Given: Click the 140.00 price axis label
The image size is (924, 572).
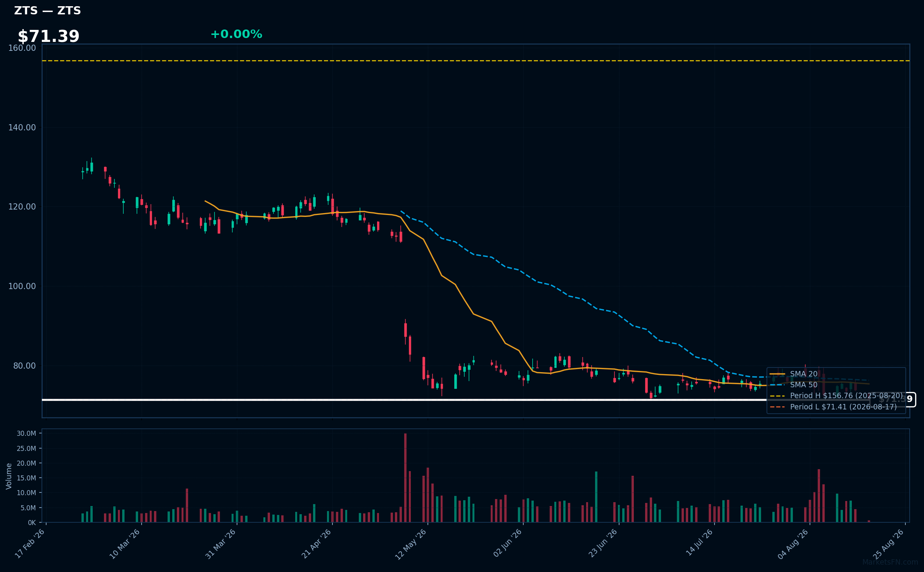Looking at the screenshot, I should pyautogui.click(x=22, y=128).
